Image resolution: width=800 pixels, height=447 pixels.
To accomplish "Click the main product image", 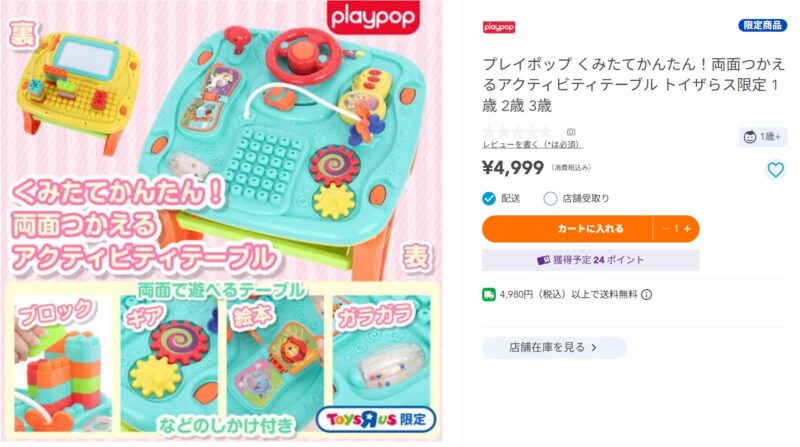I will click(221, 221).
